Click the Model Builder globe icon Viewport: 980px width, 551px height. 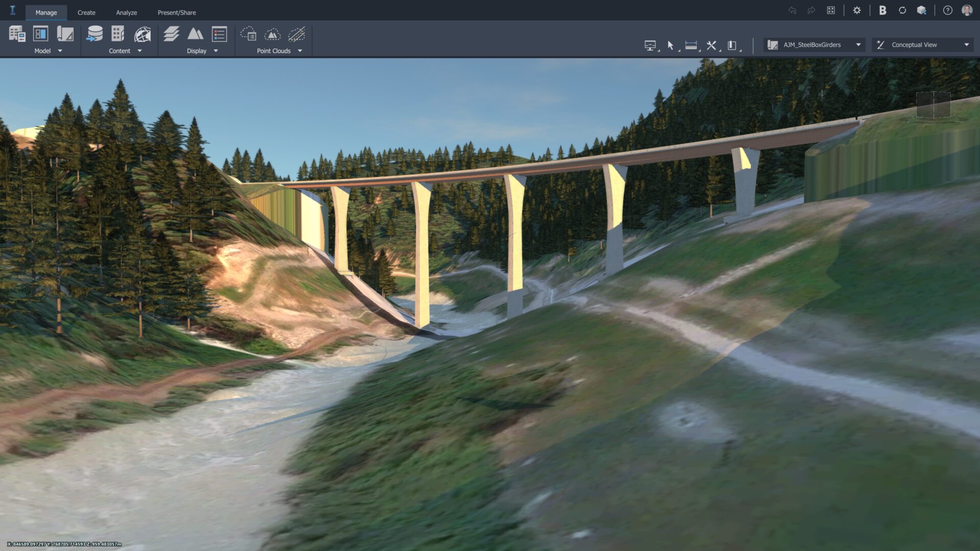point(142,34)
